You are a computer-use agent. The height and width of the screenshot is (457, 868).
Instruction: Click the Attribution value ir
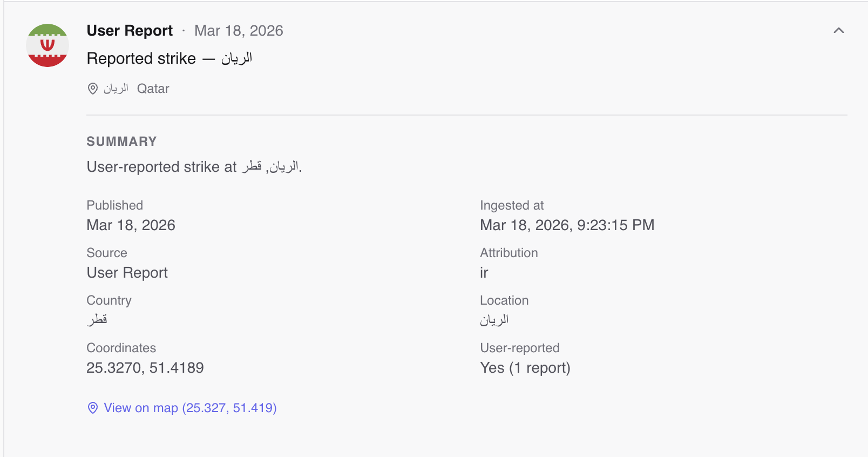[x=484, y=273]
